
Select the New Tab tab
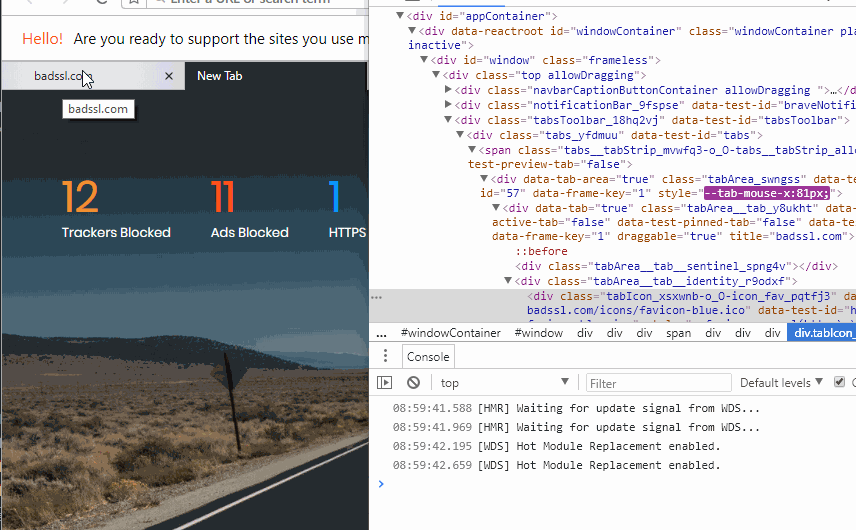click(x=276, y=76)
